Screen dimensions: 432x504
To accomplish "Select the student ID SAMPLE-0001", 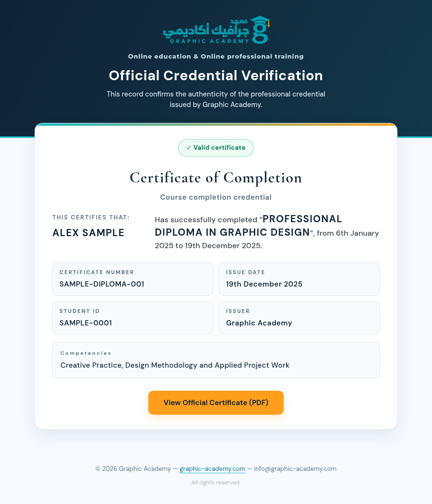I will coord(86,323).
